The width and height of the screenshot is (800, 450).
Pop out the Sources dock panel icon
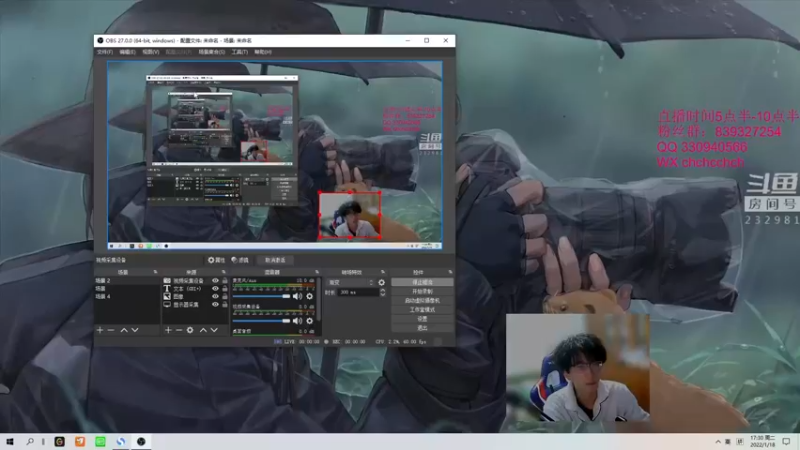[224, 272]
